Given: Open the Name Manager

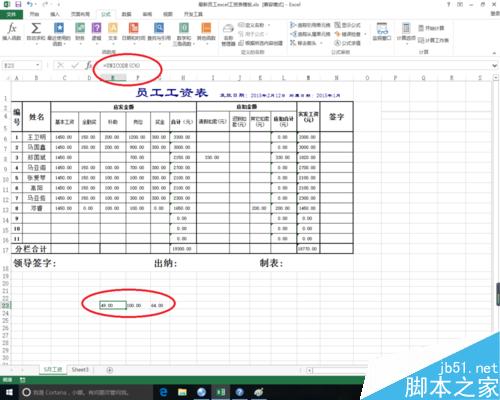Looking at the screenshot, I should [x=228, y=34].
